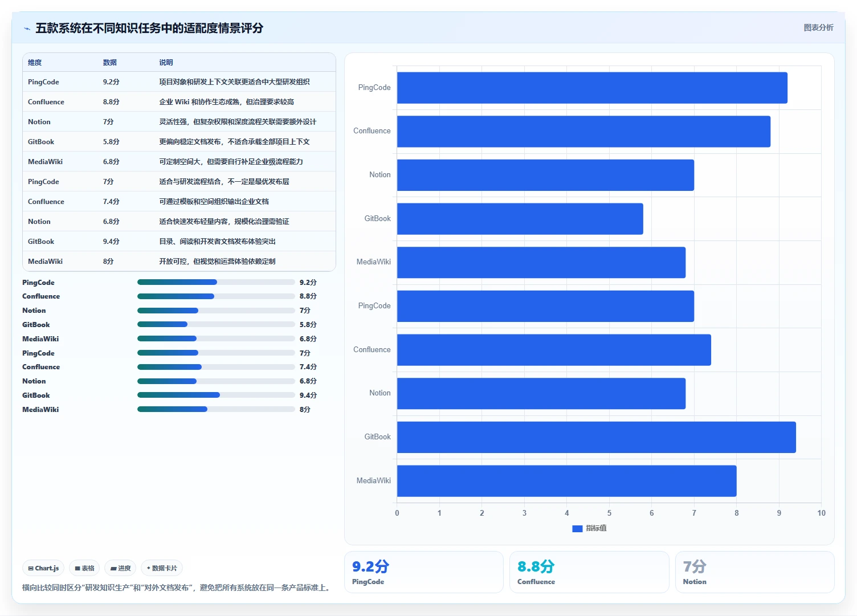Image resolution: width=857 pixels, height=616 pixels.
Task: Click the 5.8分 cell in the table's GitBook row
Action: click(x=111, y=142)
